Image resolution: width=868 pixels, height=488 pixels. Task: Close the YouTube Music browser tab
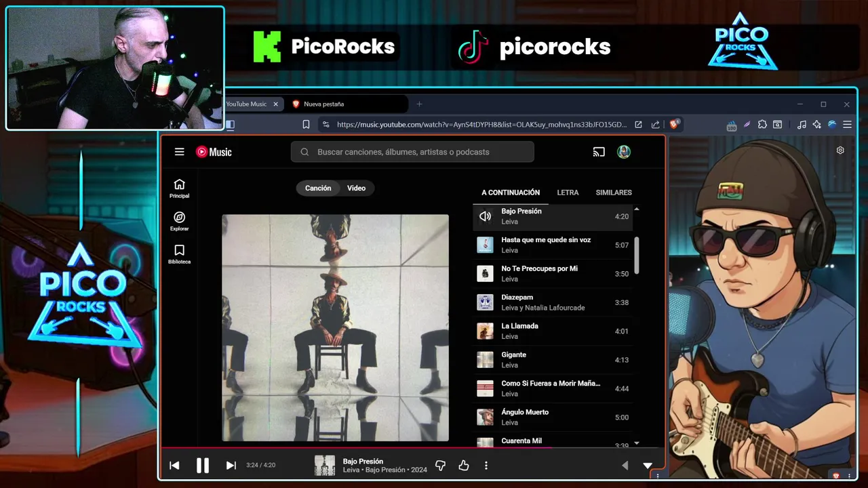coord(276,104)
